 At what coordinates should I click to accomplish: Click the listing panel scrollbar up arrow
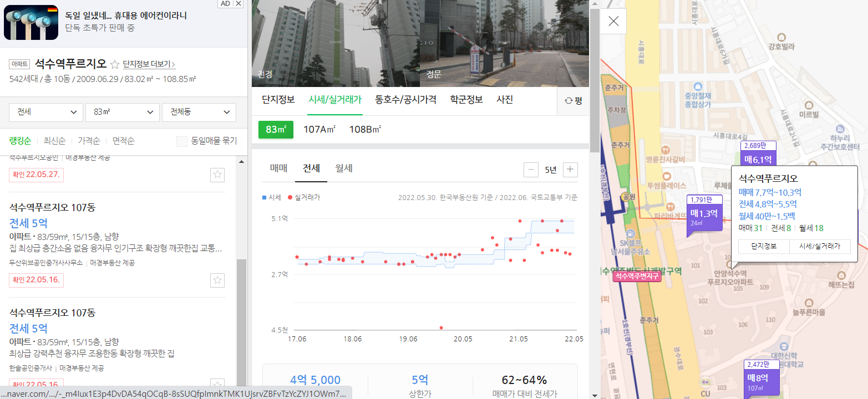tap(241, 162)
